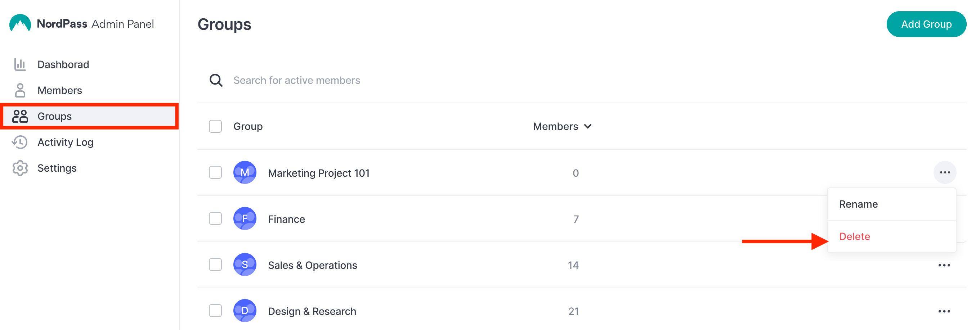Click the search magnifier icon
980x330 pixels.
[216, 80]
